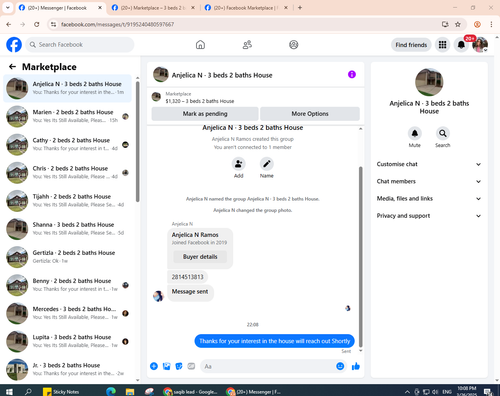Open Benny 2 beds 2 baths conversation
Image resolution: width=500 pixels, height=396 pixels.
click(67, 285)
